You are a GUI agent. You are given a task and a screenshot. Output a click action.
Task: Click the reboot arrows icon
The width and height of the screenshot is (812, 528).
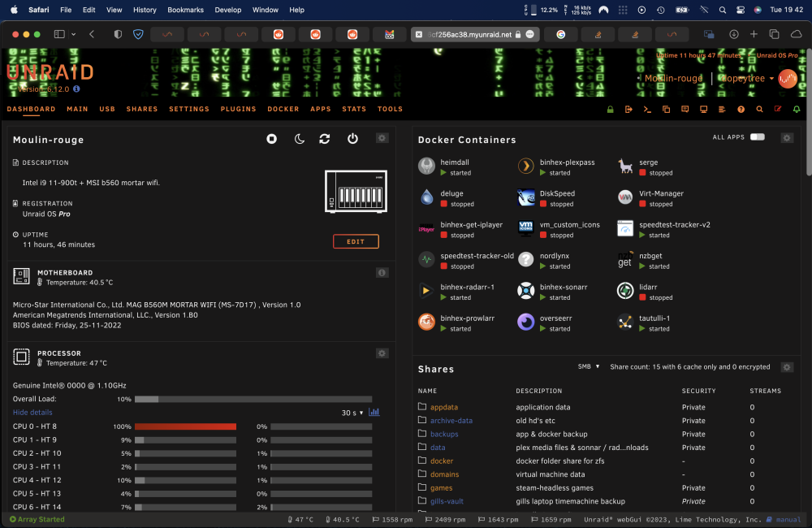(x=325, y=139)
